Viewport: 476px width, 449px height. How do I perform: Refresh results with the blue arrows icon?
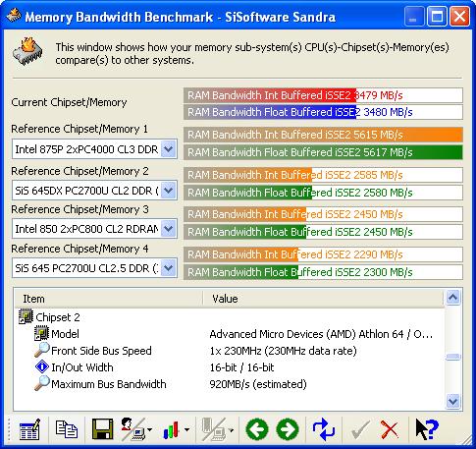tap(323, 429)
